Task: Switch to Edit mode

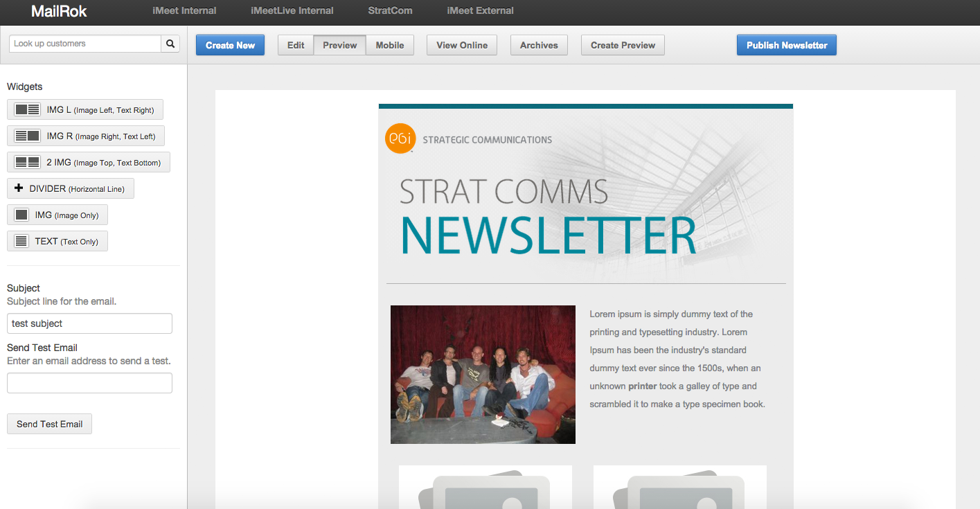Action: point(296,45)
